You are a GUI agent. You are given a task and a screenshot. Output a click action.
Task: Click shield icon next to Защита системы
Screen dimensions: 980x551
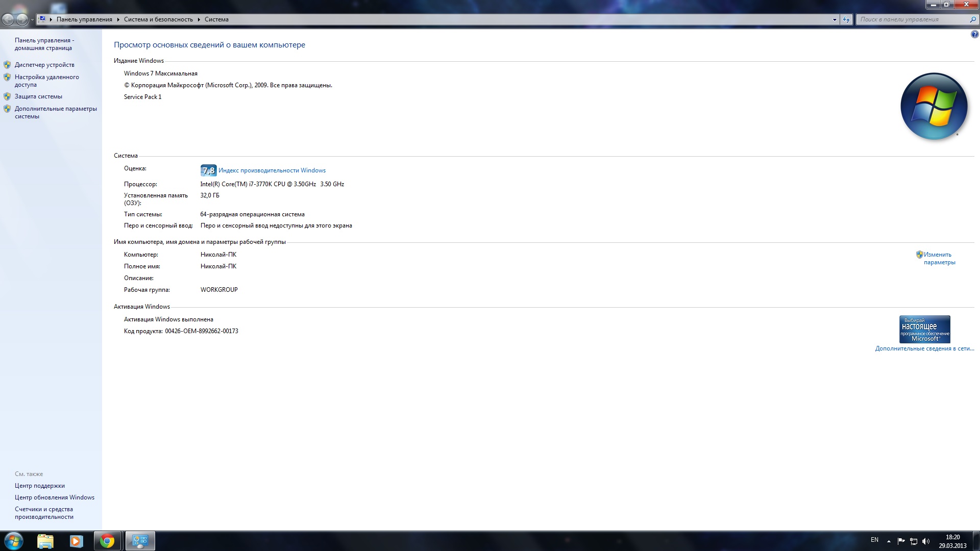pos(7,96)
